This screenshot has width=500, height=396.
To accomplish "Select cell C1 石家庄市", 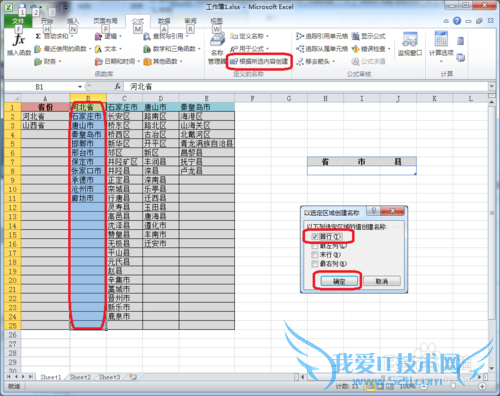I will 124,107.
